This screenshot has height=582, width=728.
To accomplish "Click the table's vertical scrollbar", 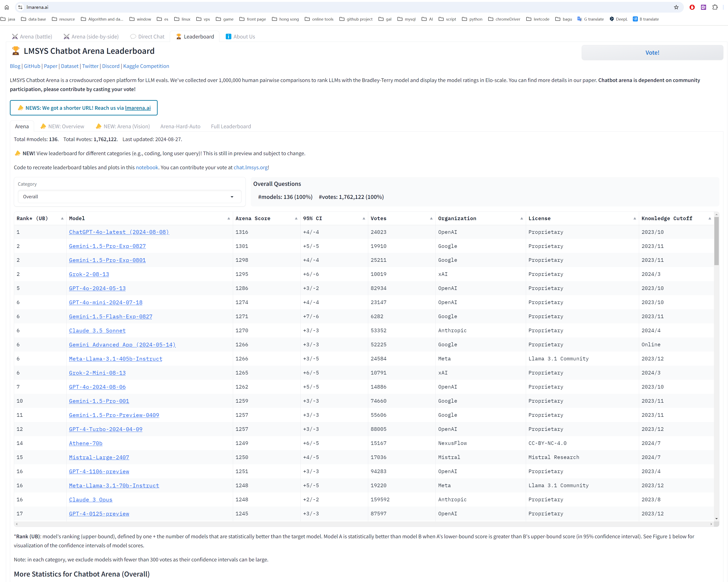I will tap(716, 241).
